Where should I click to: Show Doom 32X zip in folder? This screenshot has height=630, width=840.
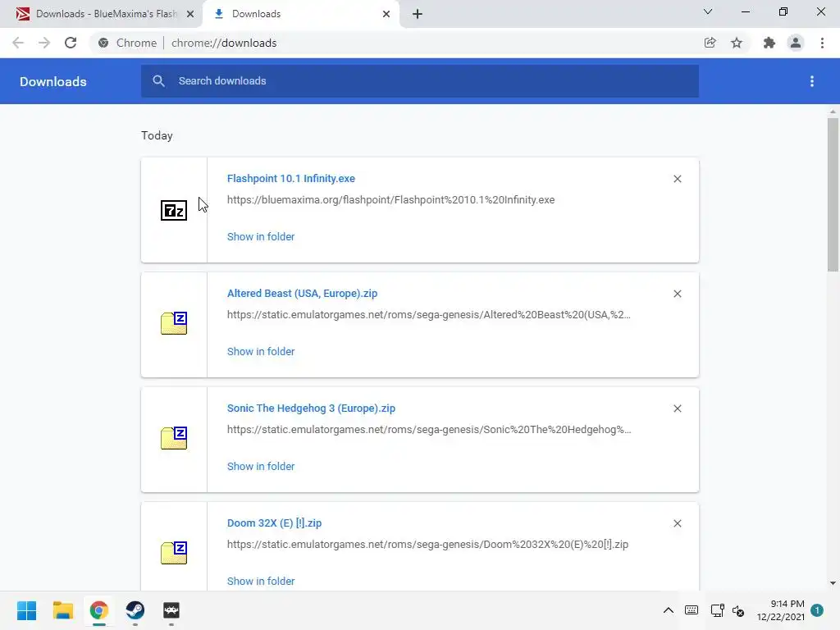click(x=261, y=582)
